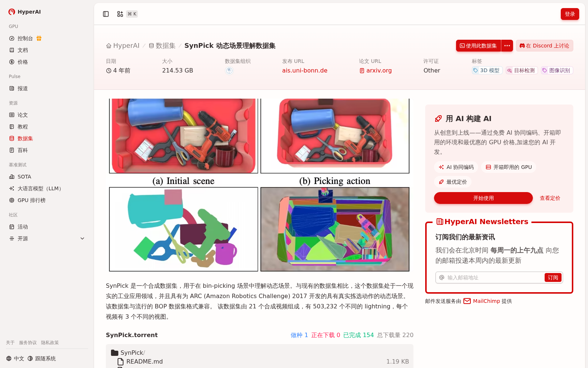Change language via 中文 selector
The height and width of the screenshot is (368, 588).
[15, 358]
